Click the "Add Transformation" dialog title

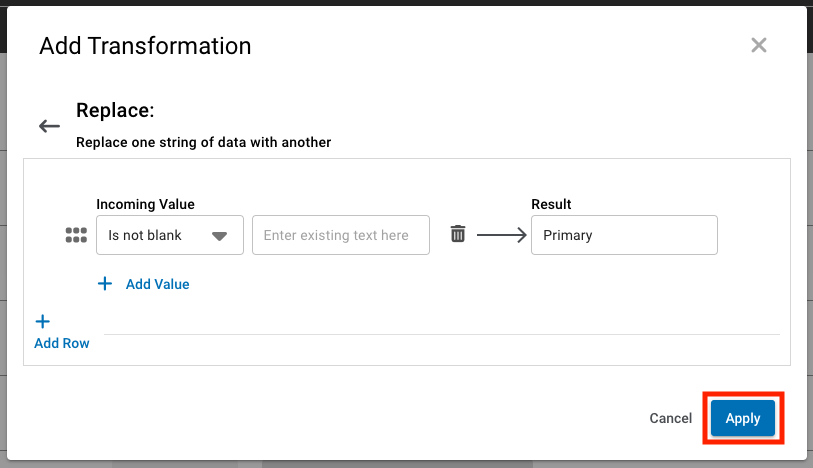click(x=145, y=46)
